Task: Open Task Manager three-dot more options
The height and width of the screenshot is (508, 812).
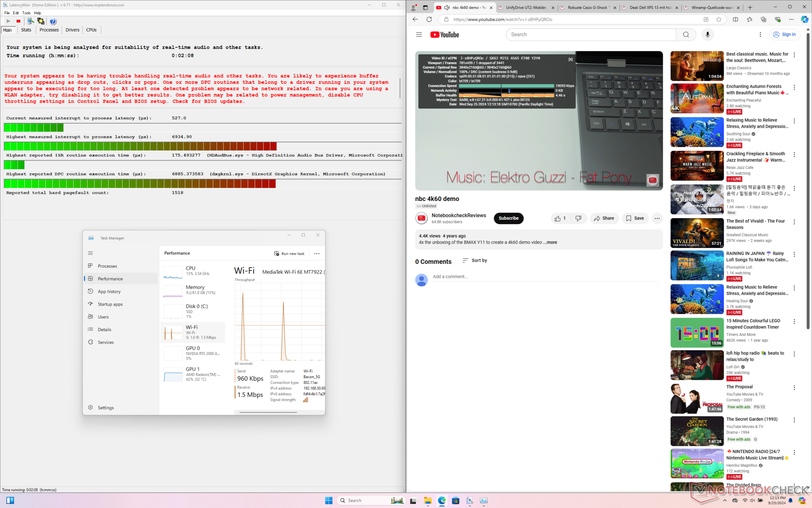Action: point(317,254)
